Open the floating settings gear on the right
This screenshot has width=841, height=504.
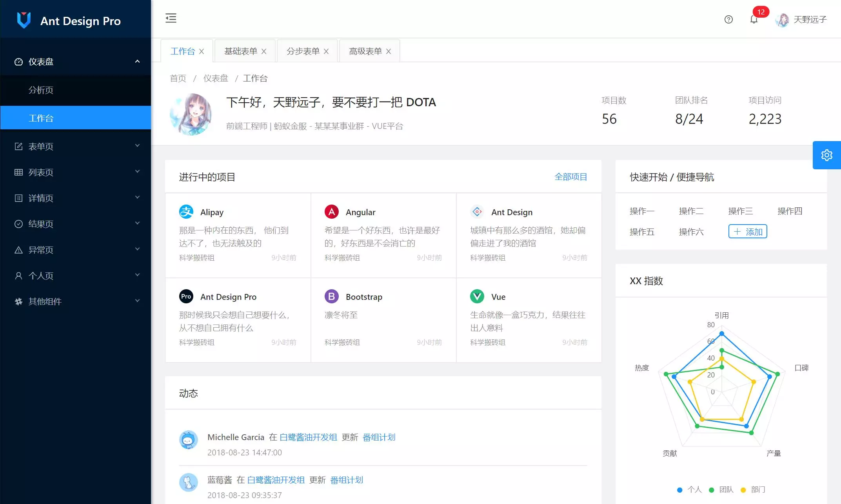[x=826, y=155]
